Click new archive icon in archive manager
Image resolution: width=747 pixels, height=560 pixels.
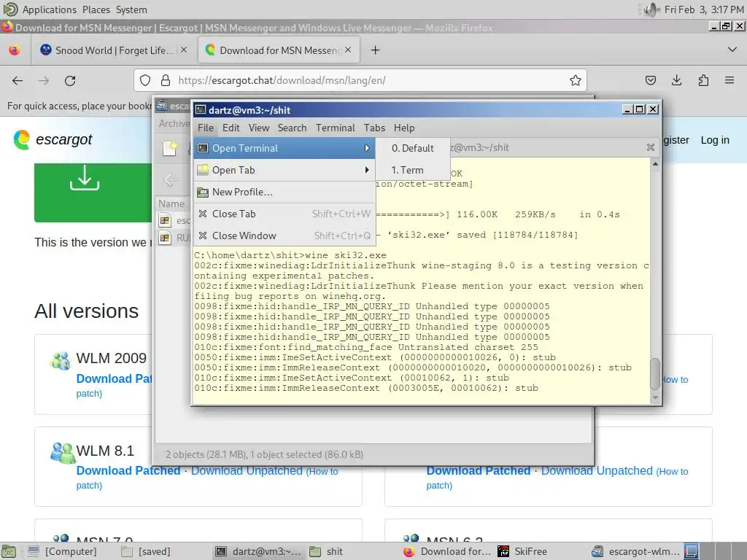[x=169, y=148]
